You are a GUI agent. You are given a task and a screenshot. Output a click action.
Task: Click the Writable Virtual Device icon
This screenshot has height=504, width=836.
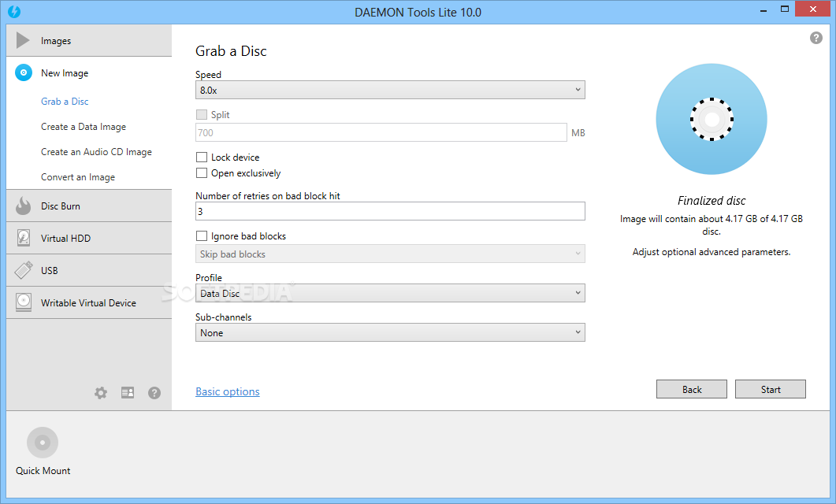pos(24,302)
